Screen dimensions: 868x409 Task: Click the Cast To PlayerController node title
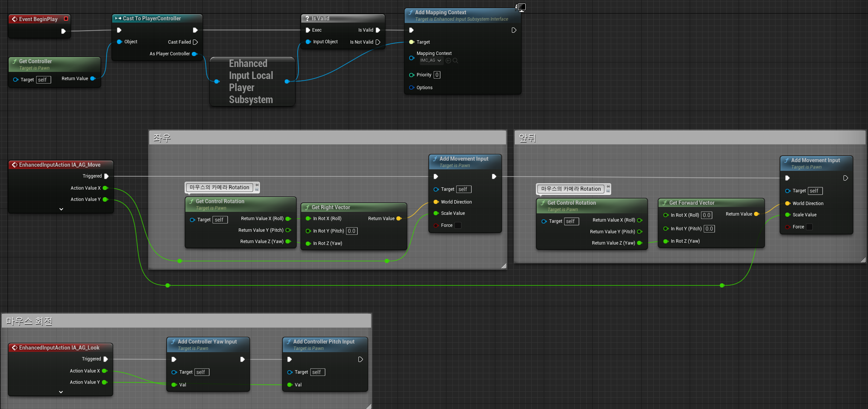point(152,18)
